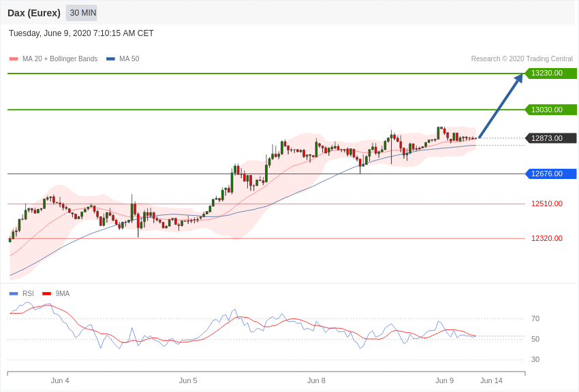Click the dark blue MA 50 swatch
579x392 pixels.
[x=110, y=59]
